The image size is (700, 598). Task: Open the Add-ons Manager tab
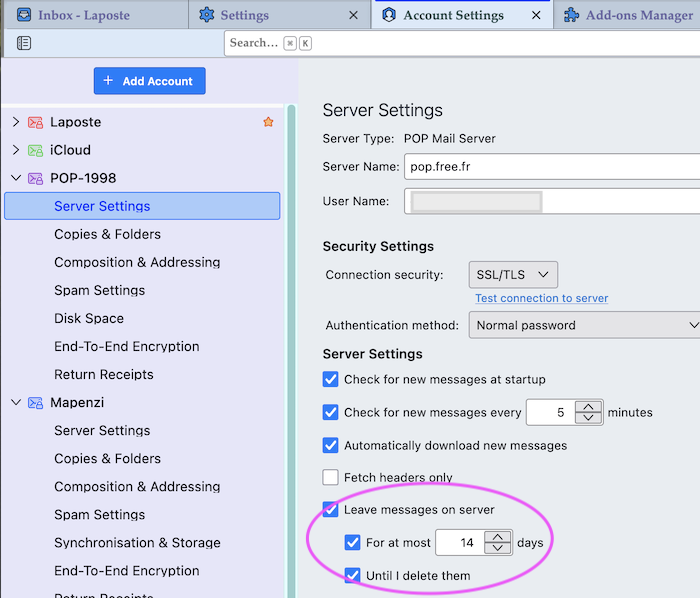[x=627, y=15]
